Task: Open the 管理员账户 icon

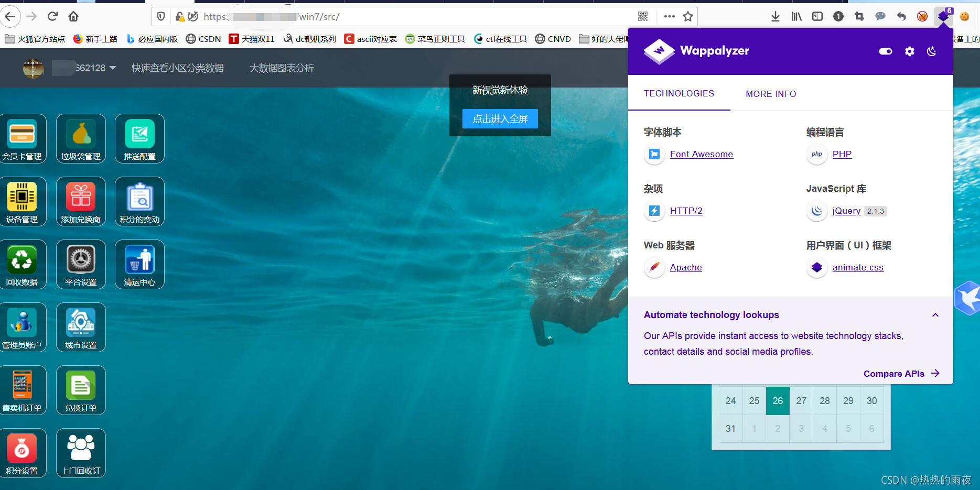Action: tap(21, 328)
